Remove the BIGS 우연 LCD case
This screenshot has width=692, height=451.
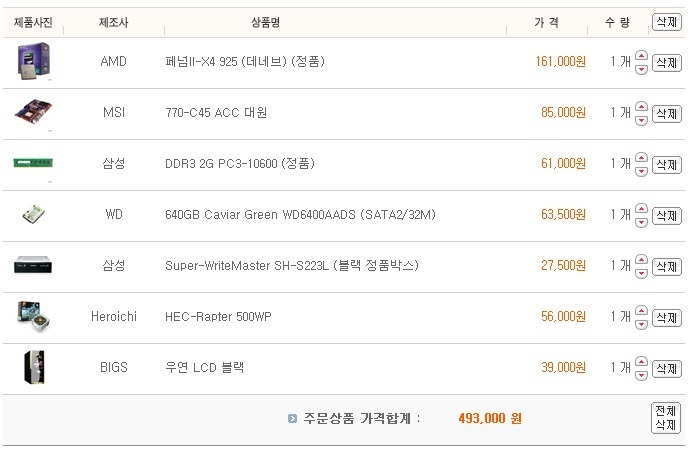click(x=666, y=368)
